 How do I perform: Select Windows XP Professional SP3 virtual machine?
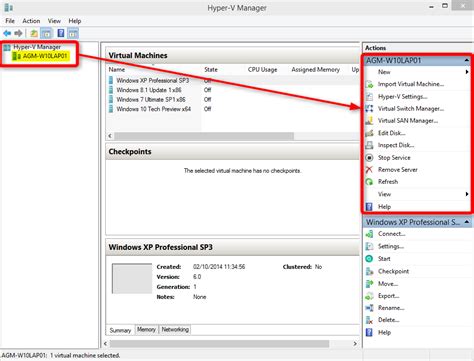153,80
